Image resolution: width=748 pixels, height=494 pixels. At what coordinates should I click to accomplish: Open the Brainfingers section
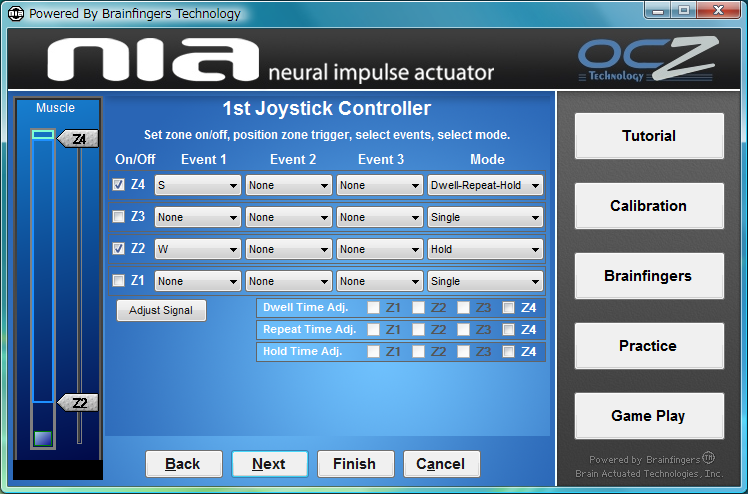[649, 276]
